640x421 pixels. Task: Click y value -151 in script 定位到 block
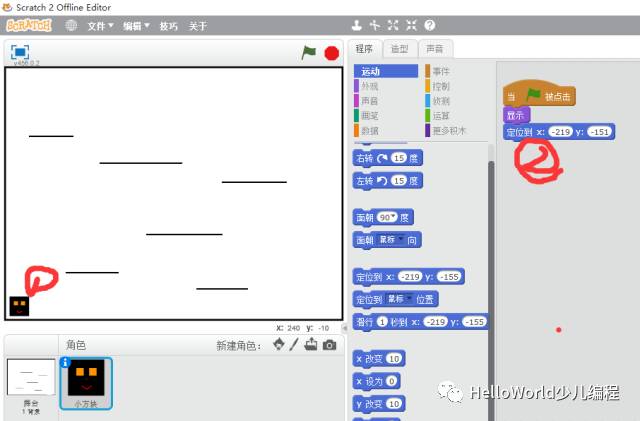[600, 132]
